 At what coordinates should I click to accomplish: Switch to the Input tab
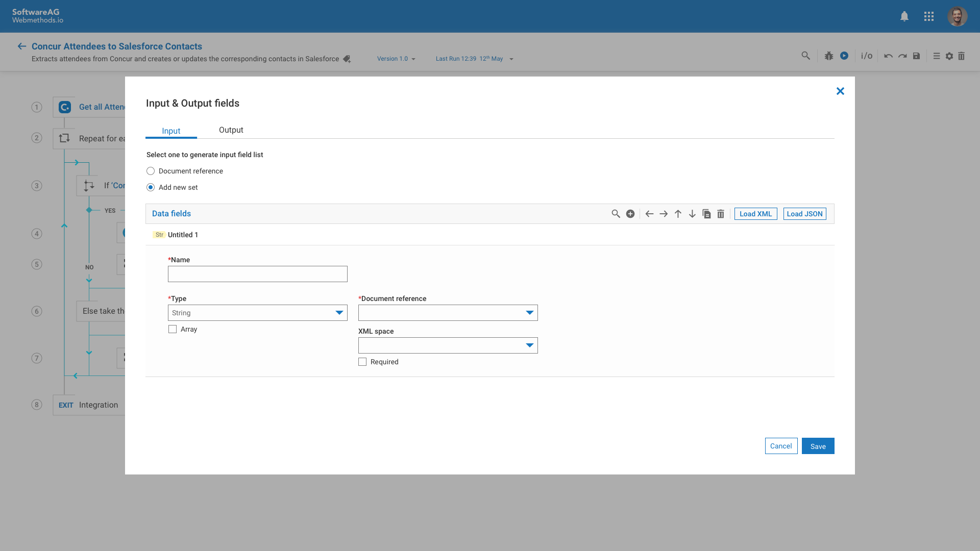[x=171, y=131]
